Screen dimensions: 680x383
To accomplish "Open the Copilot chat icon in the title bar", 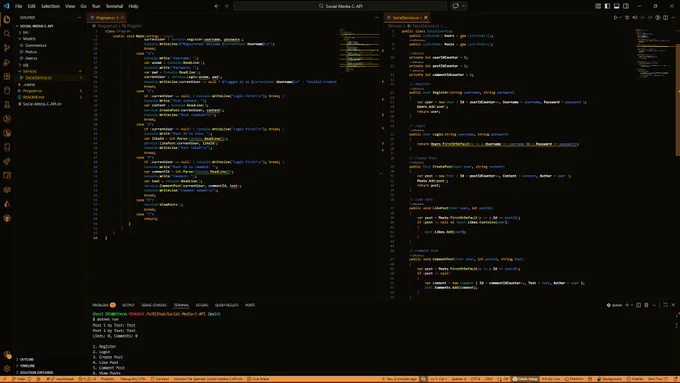I will tap(456, 6).
